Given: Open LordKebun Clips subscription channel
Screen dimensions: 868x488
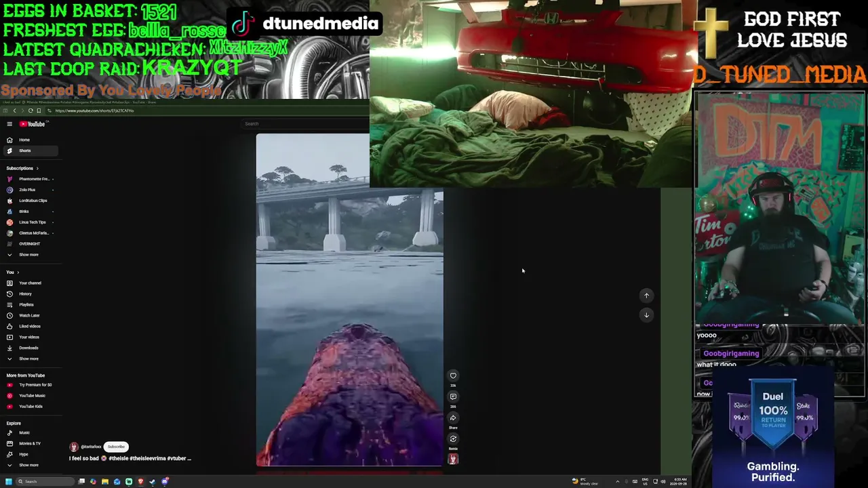Looking at the screenshot, I should (x=30, y=201).
